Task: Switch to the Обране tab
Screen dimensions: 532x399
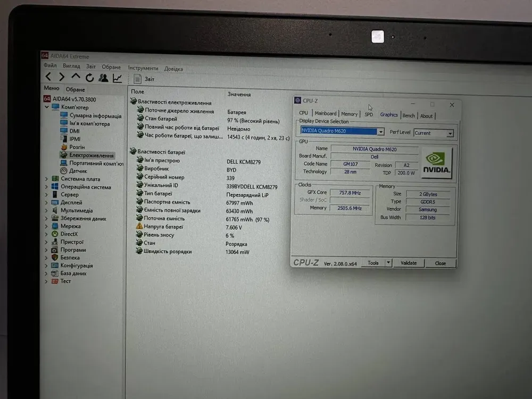Action: click(x=75, y=89)
